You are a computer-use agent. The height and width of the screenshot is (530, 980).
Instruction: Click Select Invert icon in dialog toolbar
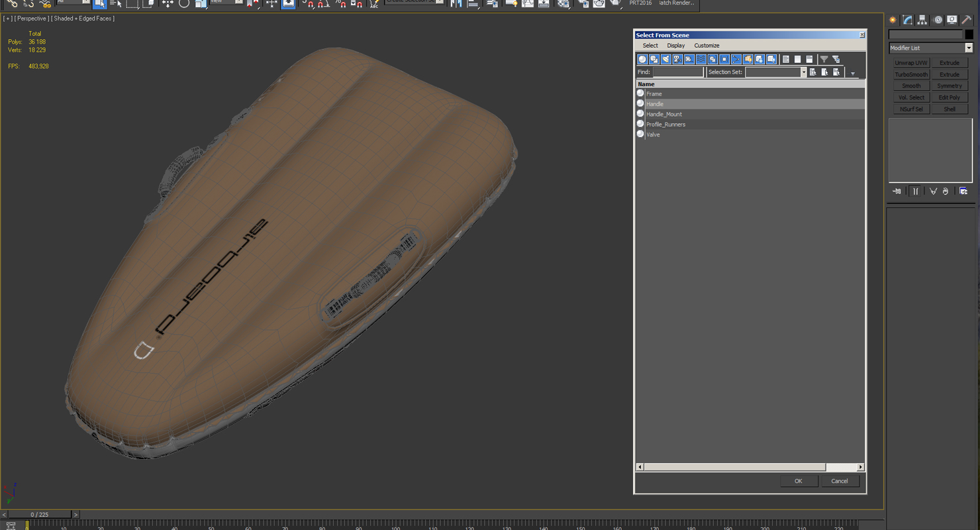click(x=809, y=60)
